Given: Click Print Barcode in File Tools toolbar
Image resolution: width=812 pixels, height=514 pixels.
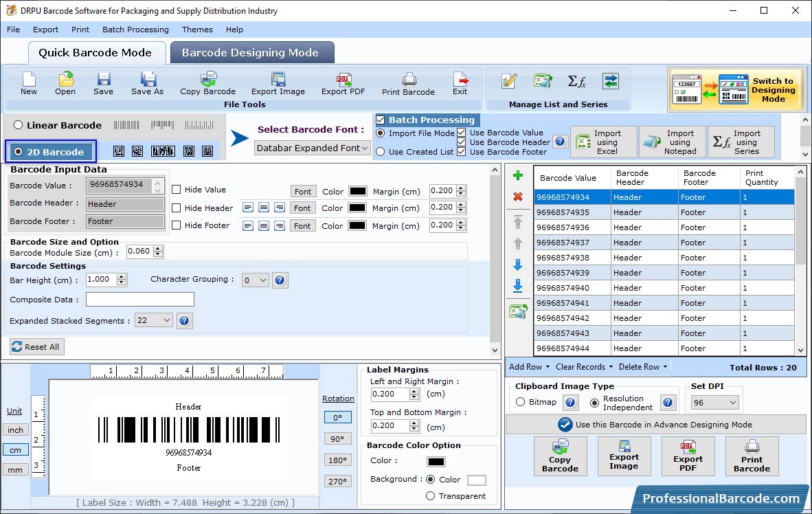Looking at the screenshot, I should tap(408, 84).
